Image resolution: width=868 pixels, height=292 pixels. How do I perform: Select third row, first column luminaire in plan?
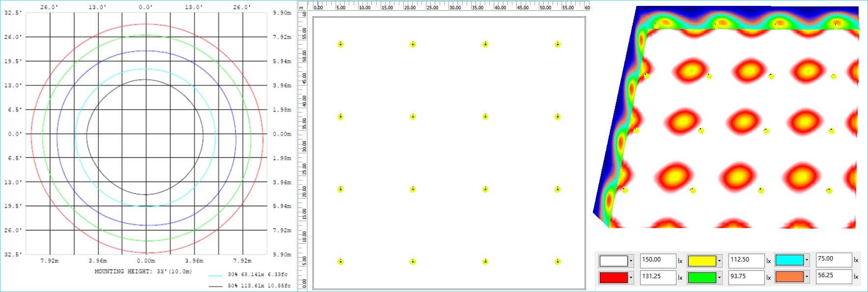tap(340, 189)
